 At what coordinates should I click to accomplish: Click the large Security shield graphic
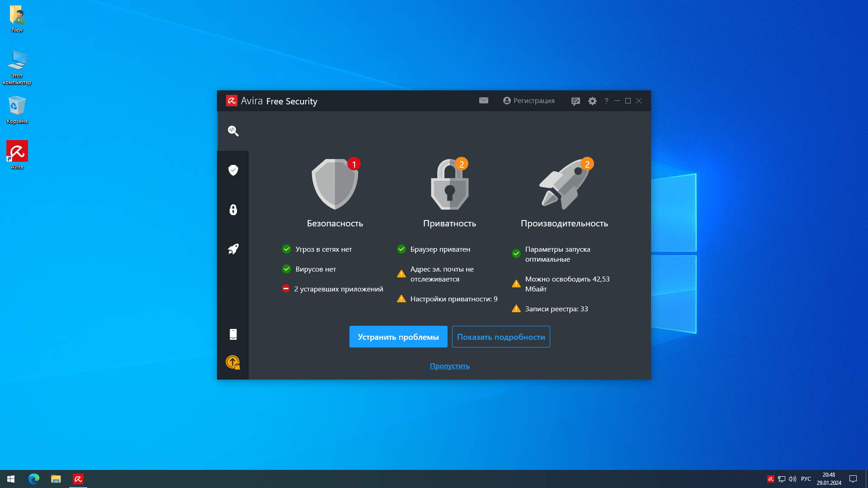tap(335, 184)
